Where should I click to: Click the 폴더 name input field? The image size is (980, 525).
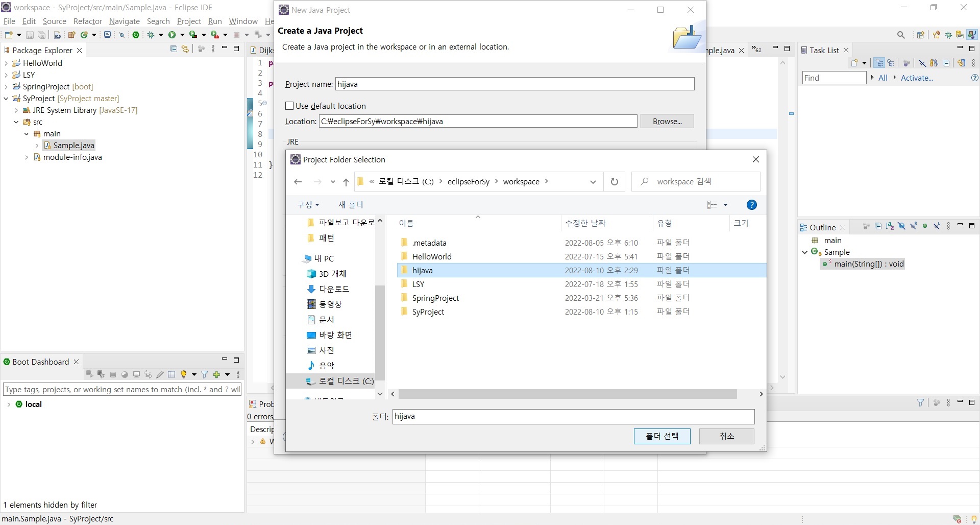point(573,416)
